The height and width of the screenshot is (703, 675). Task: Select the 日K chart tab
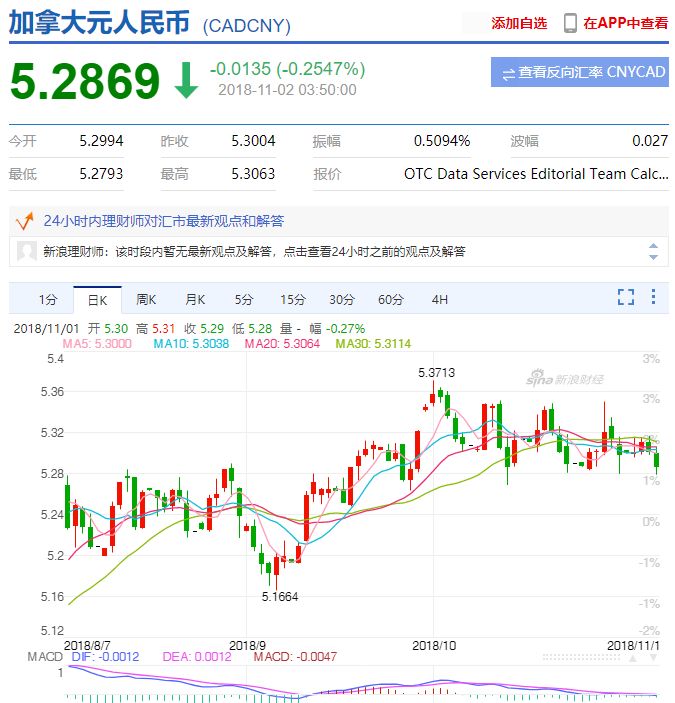97,300
